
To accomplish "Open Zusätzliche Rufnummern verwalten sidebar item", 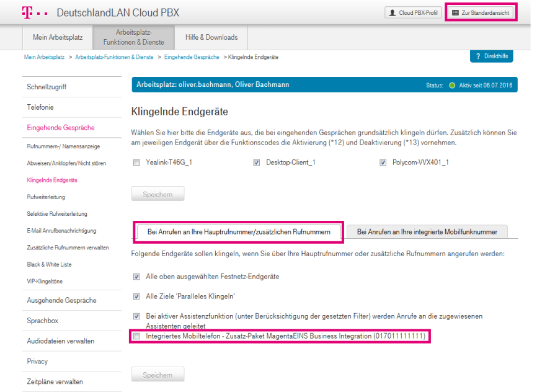I will point(68,247).
